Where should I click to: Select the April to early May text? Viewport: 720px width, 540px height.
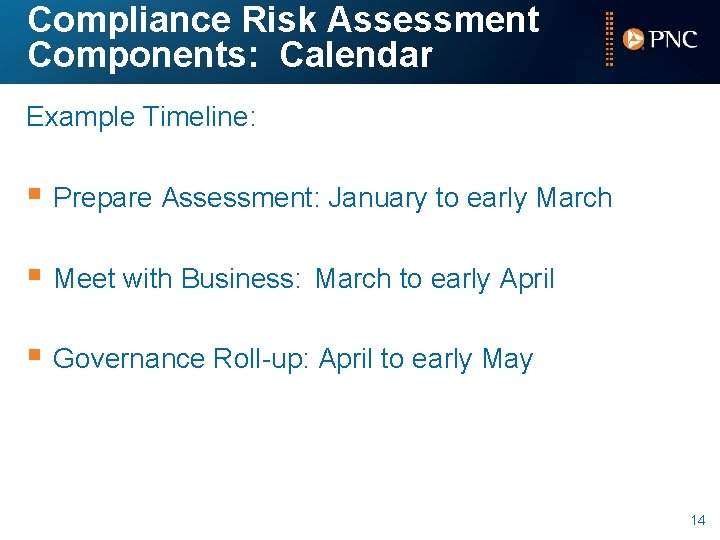(426, 359)
